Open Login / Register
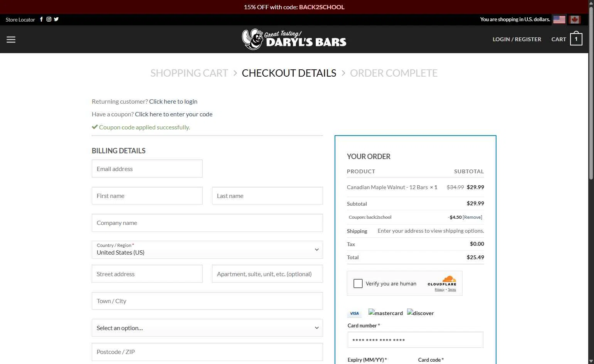The width and height of the screenshot is (594, 364). [517, 39]
